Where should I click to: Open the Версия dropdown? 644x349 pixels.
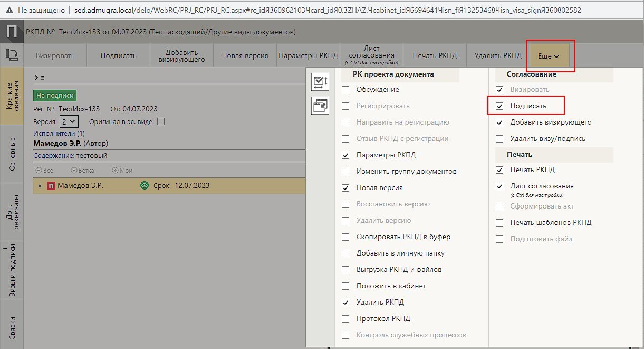coord(69,122)
